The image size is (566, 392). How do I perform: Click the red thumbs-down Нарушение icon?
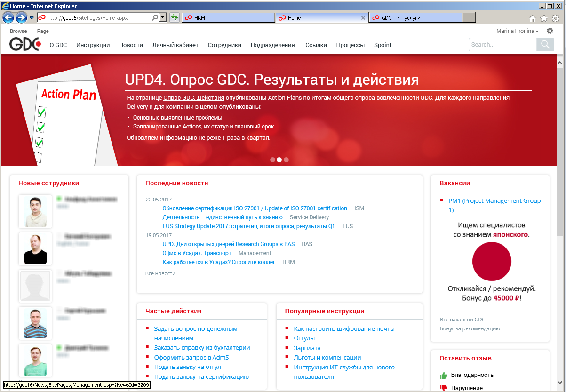pyautogui.click(x=443, y=388)
